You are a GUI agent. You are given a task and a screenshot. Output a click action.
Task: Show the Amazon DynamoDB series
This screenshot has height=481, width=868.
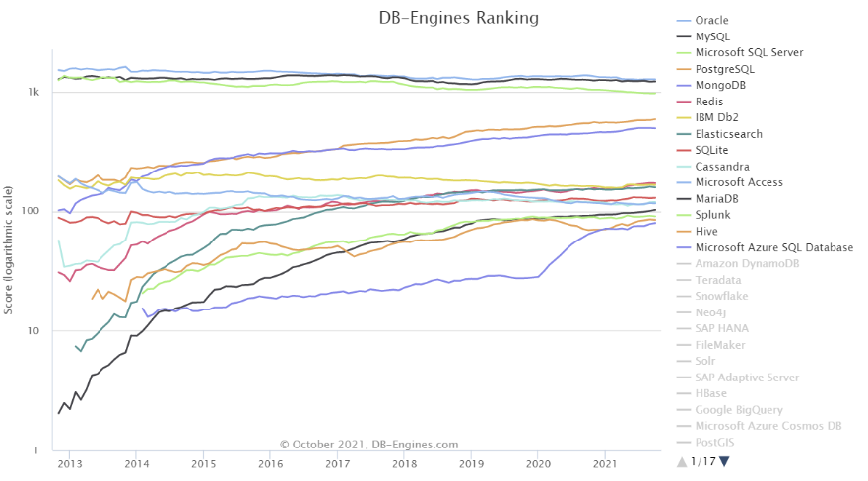click(738, 263)
